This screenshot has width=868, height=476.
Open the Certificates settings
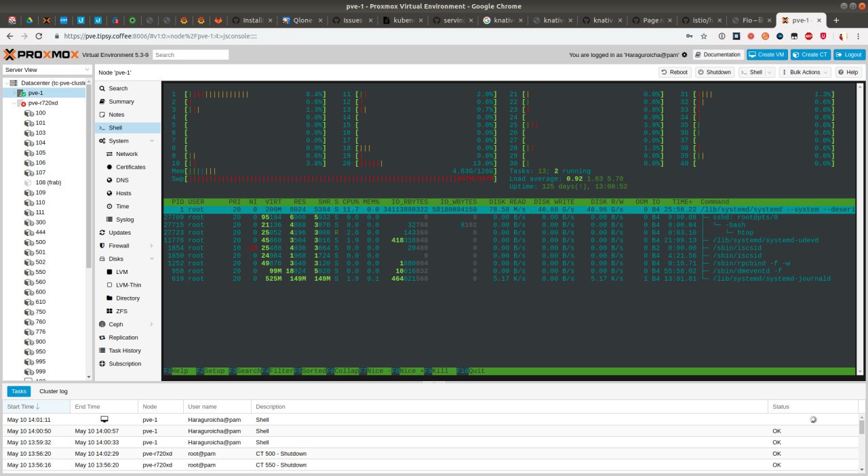coord(130,167)
